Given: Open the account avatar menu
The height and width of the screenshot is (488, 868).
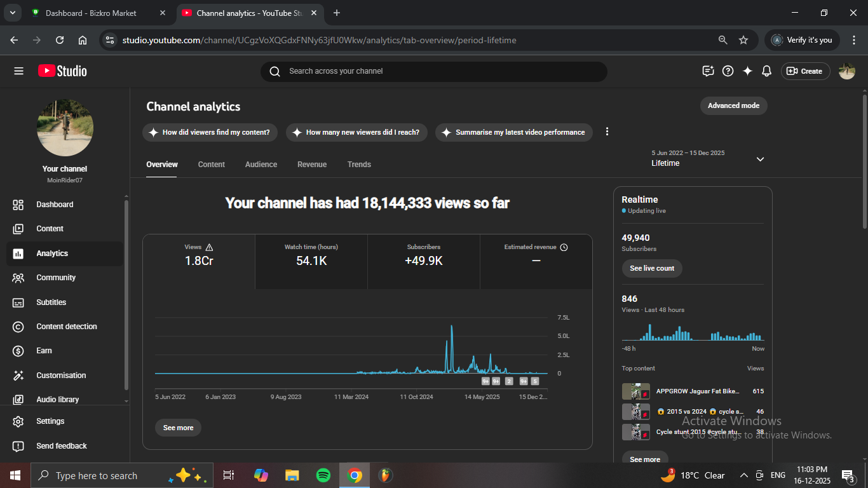Looking at the screenshot, I should (x=846, y=71).
